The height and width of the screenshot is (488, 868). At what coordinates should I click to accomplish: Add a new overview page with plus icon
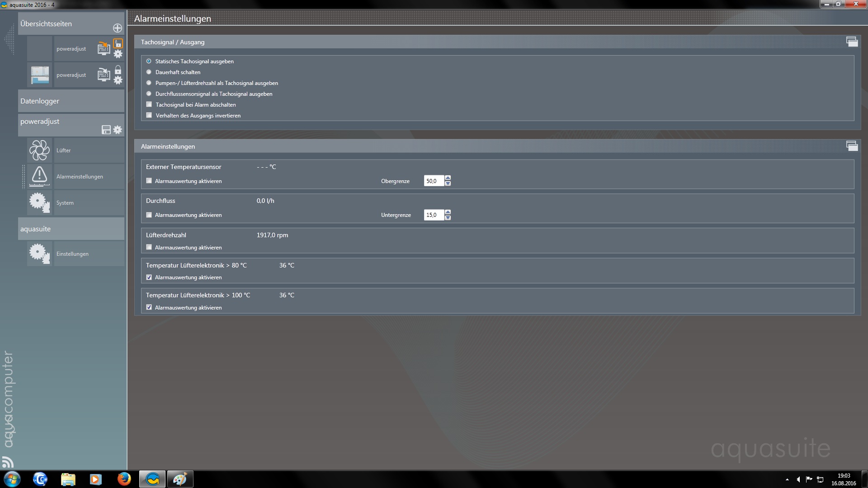click(x=118, y=28)
